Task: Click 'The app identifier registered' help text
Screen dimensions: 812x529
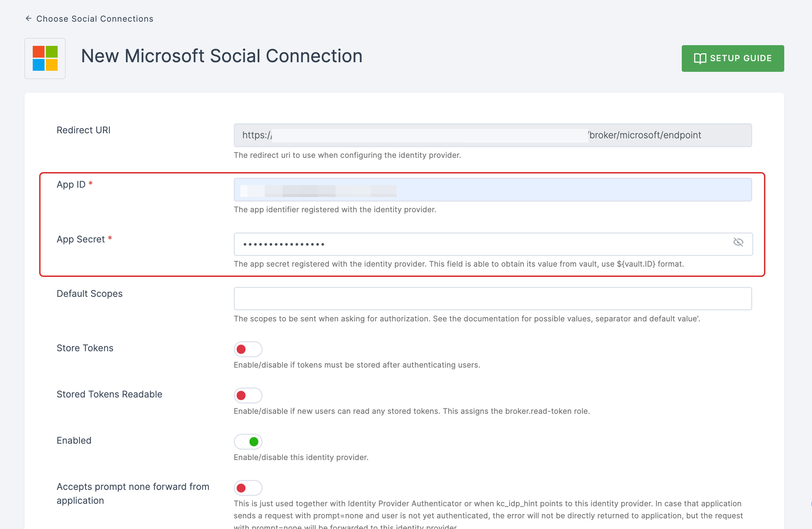Action: click(335, 209)
